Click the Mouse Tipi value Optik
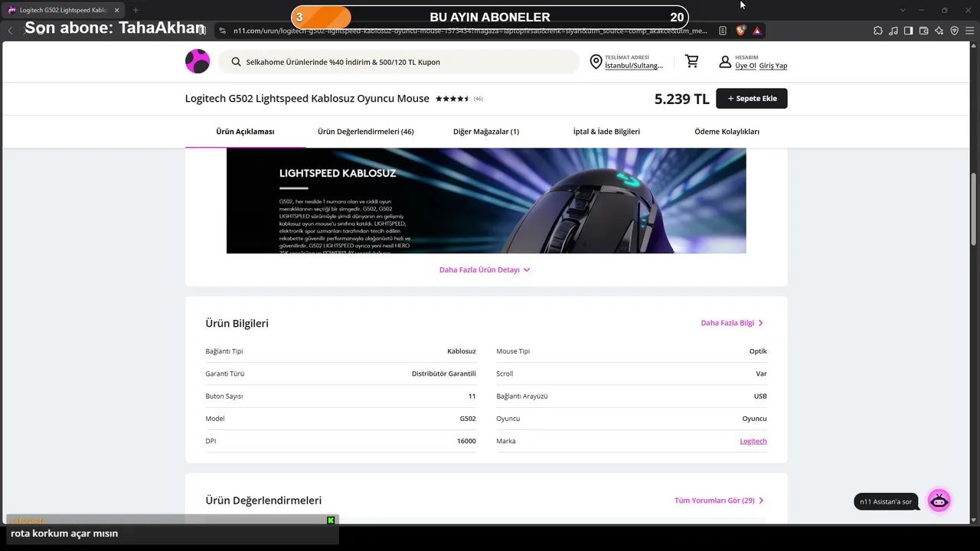The width and height of the screenshot is (980, 551). tap(758, 351)
